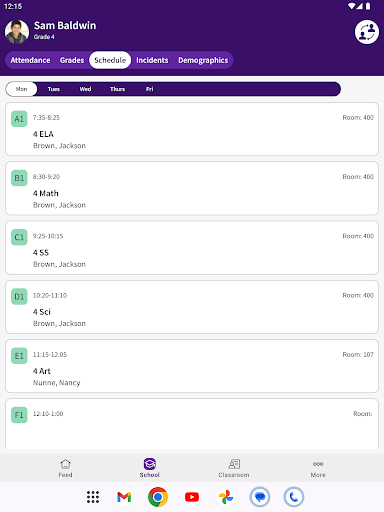Select Fri in the day selector
The width and height of the screenshot is (384, 512).
150,89
